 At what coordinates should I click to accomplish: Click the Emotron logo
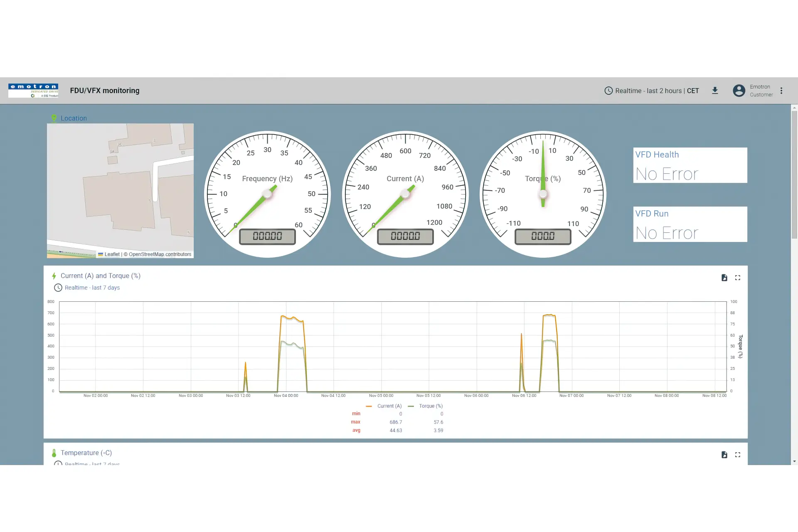[x=33, y=91]
